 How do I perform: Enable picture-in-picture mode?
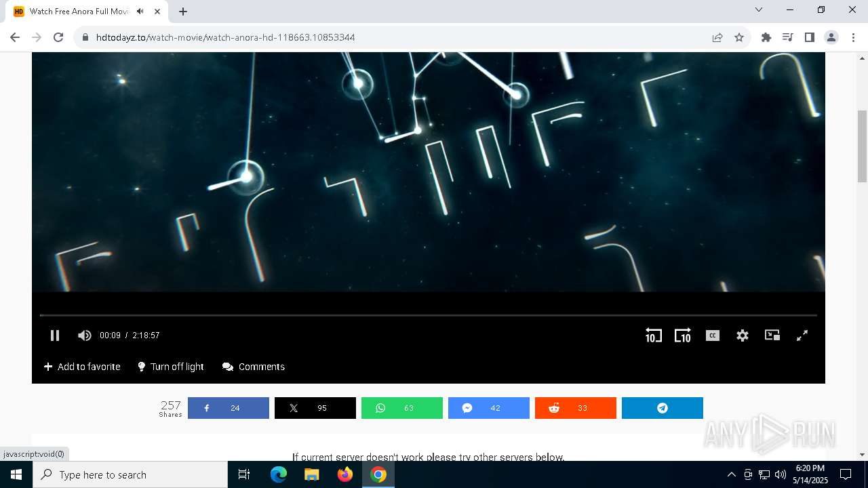[x=772, y=335]
